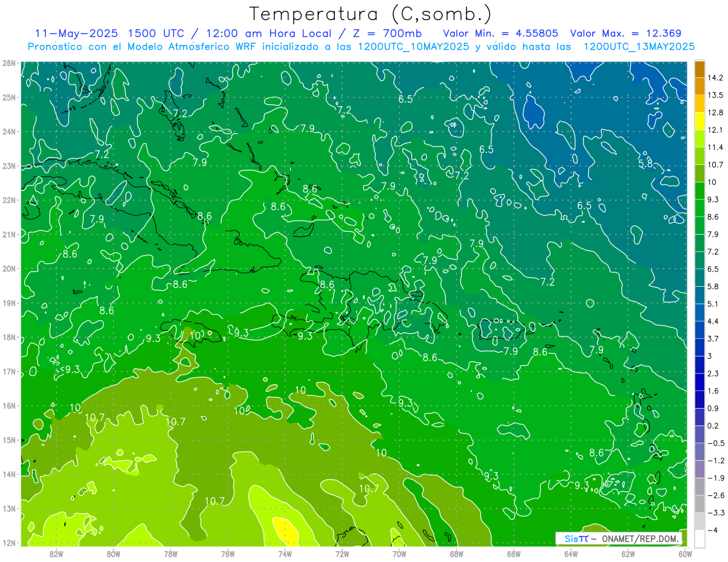Click the -1.9 legend label

715,478
